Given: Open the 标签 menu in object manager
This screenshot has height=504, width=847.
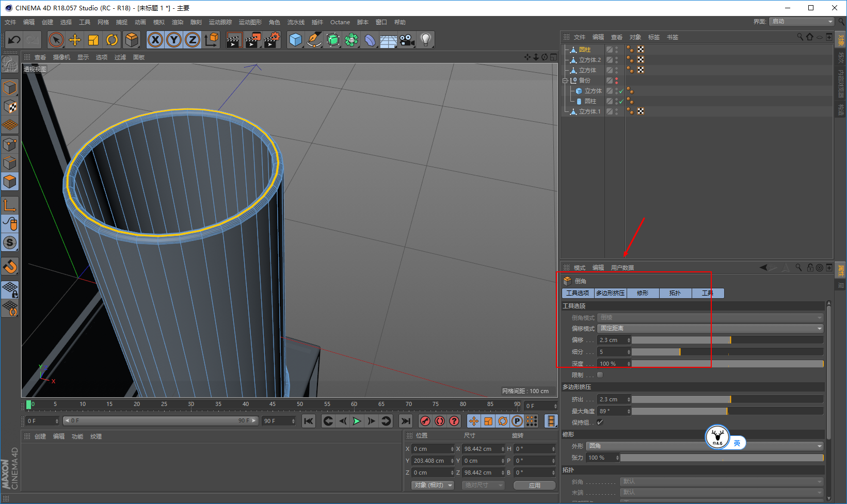Looking at the screenshot, I should tap(654, 37).
